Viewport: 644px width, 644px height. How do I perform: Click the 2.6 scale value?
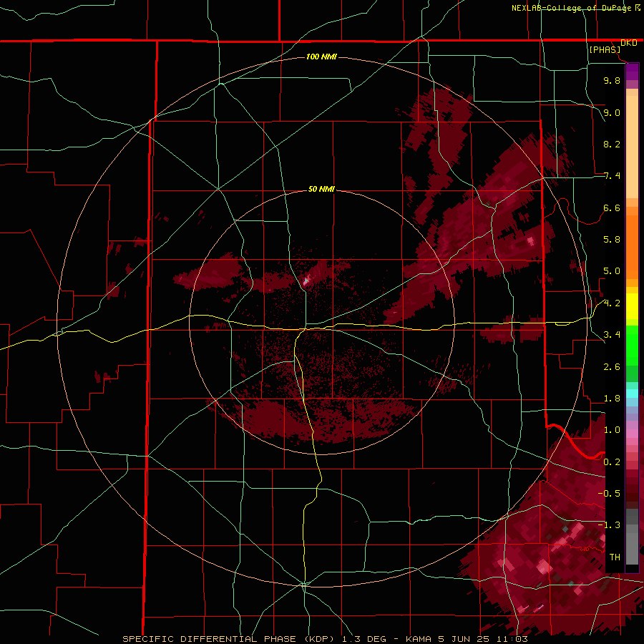[x=612, y=367]
